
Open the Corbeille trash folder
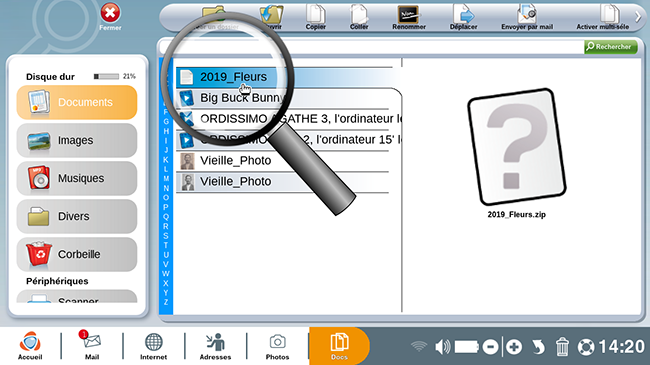point(77,254)
